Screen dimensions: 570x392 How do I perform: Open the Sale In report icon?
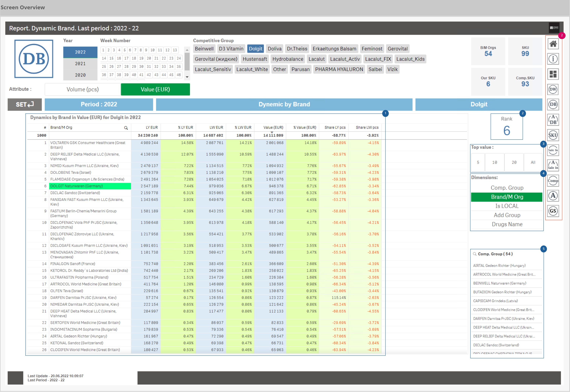click(x=553, y=150)
